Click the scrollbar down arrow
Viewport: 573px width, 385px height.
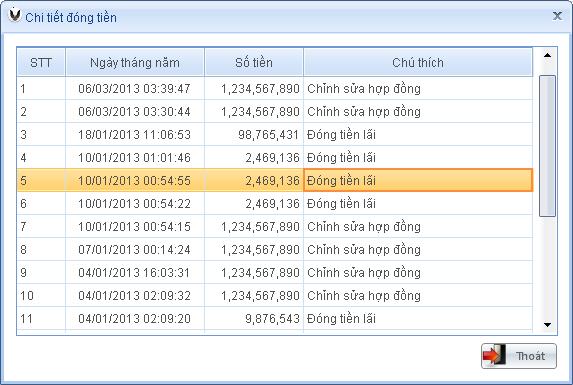click(547, 324)
